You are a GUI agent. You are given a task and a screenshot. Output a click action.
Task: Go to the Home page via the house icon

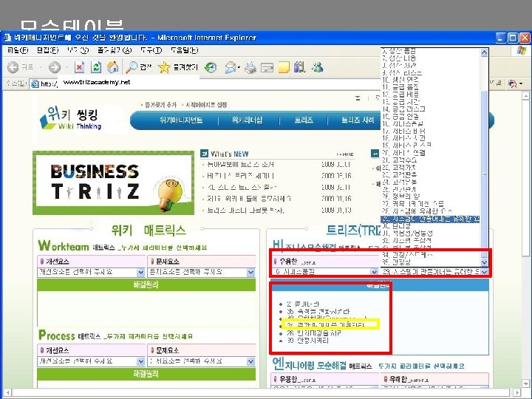click(x=113, y=67)
